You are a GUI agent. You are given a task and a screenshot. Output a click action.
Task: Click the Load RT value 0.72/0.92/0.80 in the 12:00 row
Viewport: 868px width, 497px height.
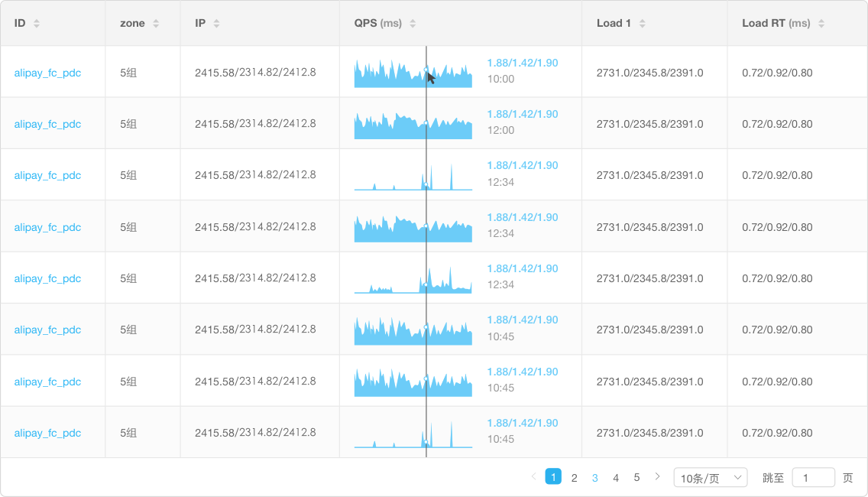point(777,124)
